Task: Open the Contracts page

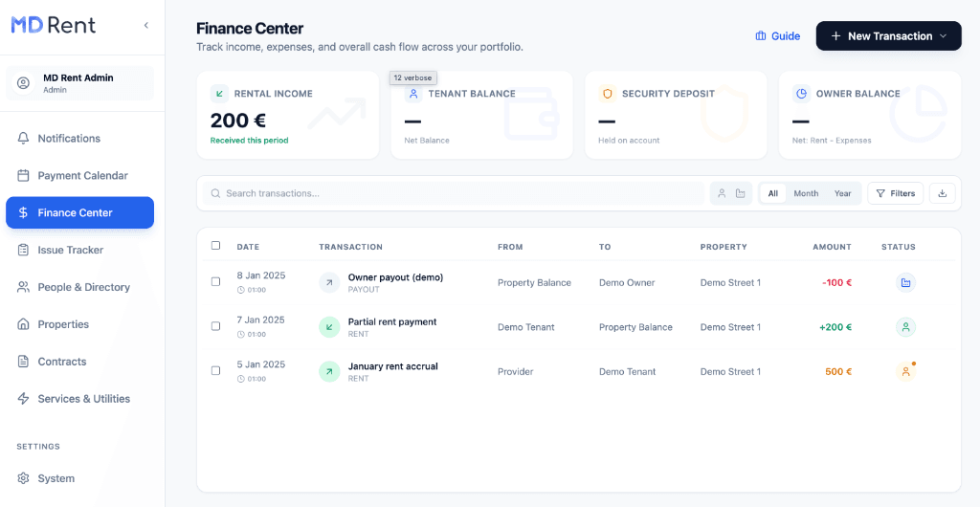Action: pyautogui.click(x=80, y=362)
